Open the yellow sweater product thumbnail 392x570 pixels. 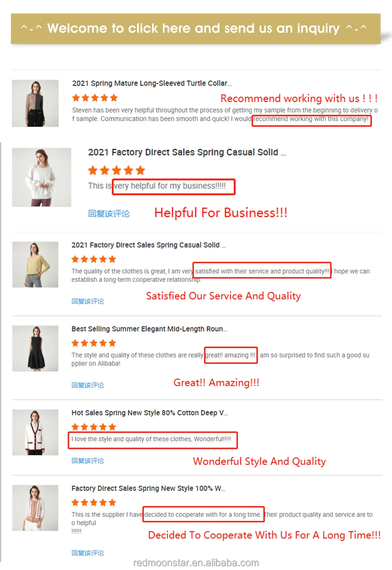coord(35,264)
